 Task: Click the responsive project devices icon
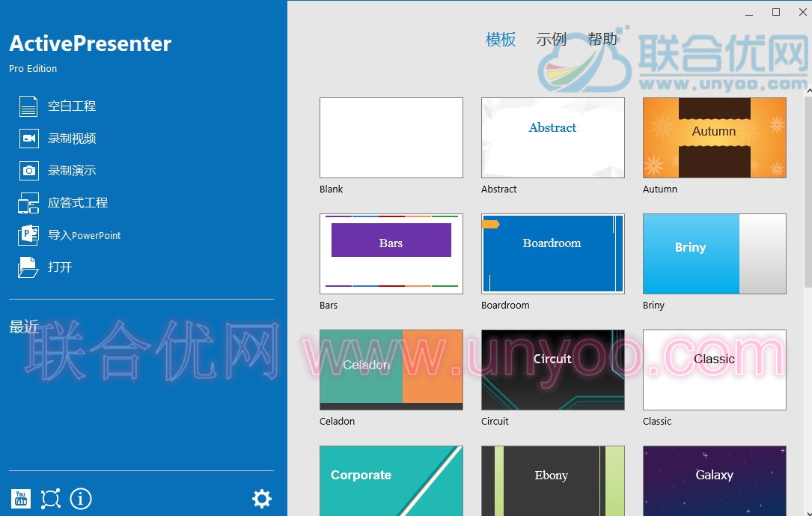28,203
